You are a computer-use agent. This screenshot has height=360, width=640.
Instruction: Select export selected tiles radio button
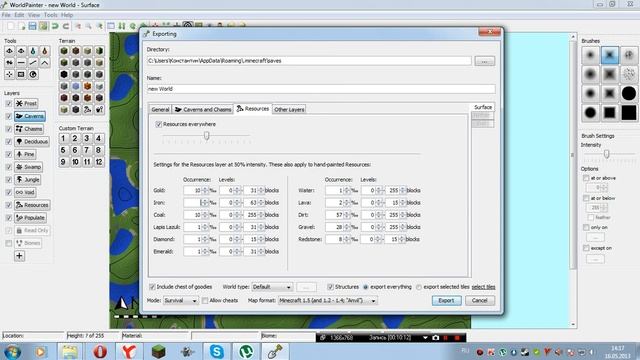(x=418, y=287)
